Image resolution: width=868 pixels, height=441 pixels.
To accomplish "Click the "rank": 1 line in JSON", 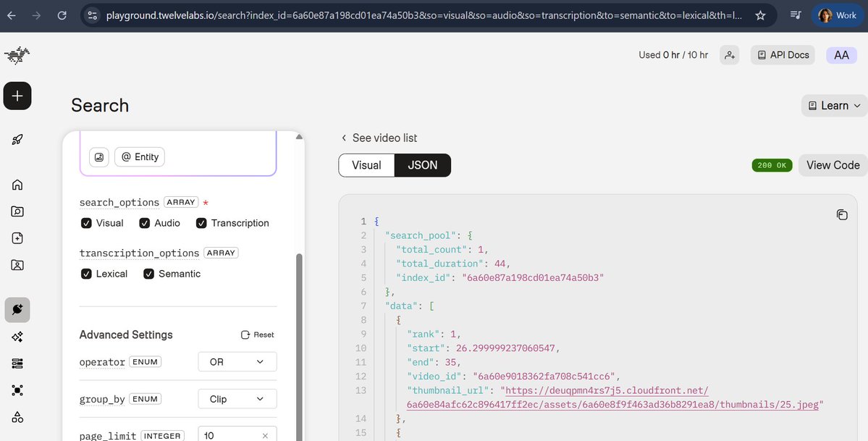I will tap(433, 334).
